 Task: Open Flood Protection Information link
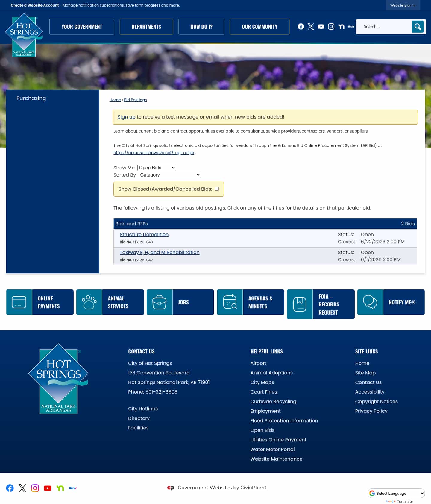pyautogui.click(x=284, y=421)
